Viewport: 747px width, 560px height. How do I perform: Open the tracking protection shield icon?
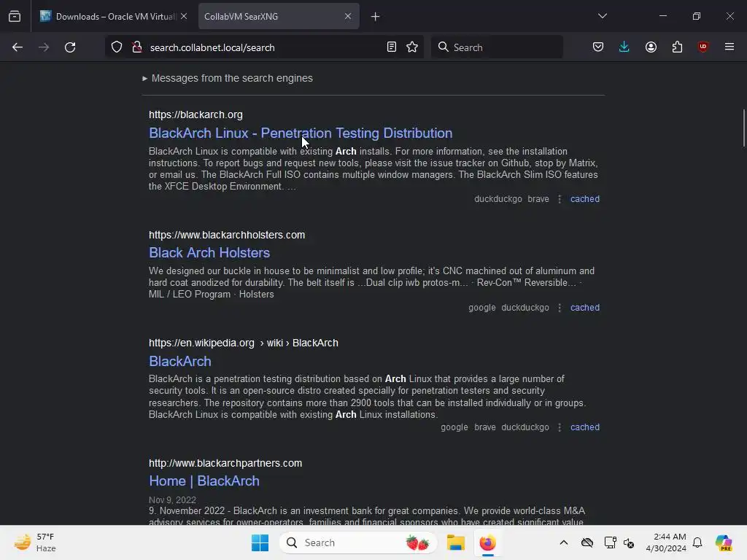117,47
